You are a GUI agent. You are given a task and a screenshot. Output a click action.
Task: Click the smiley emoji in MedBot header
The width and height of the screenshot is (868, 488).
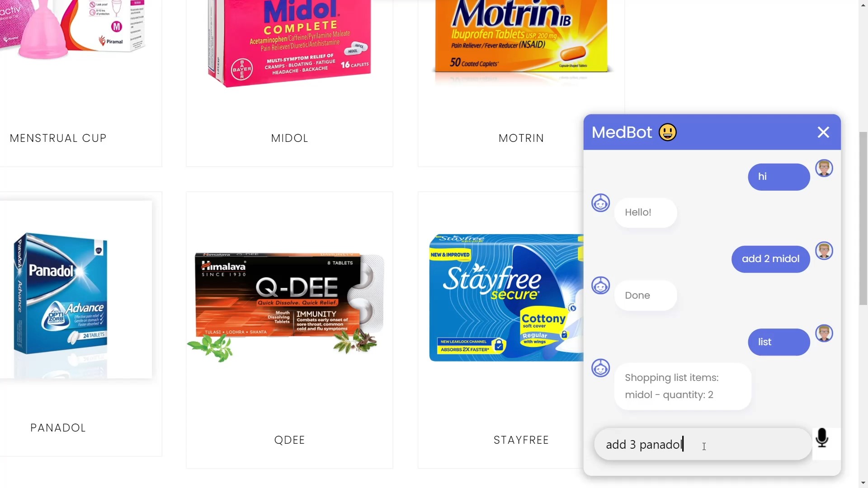(668, 132)
